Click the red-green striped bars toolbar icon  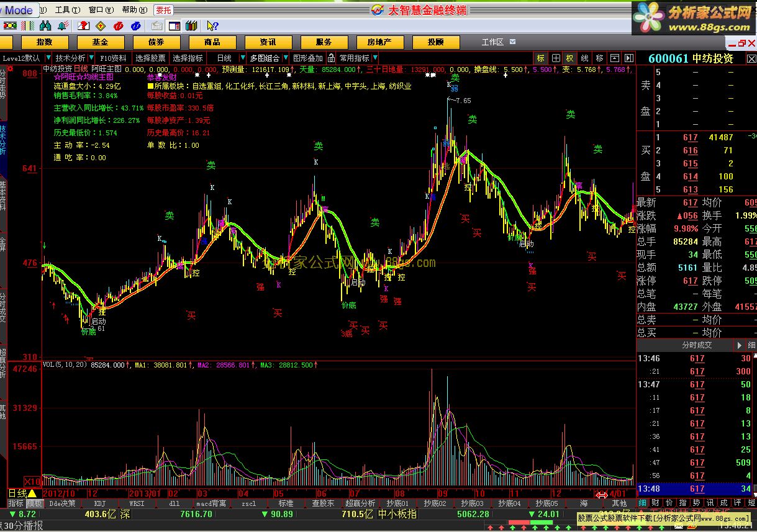[x=27, y=25]
